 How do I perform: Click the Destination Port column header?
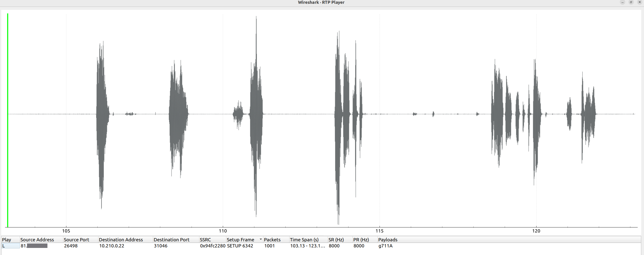172,240
